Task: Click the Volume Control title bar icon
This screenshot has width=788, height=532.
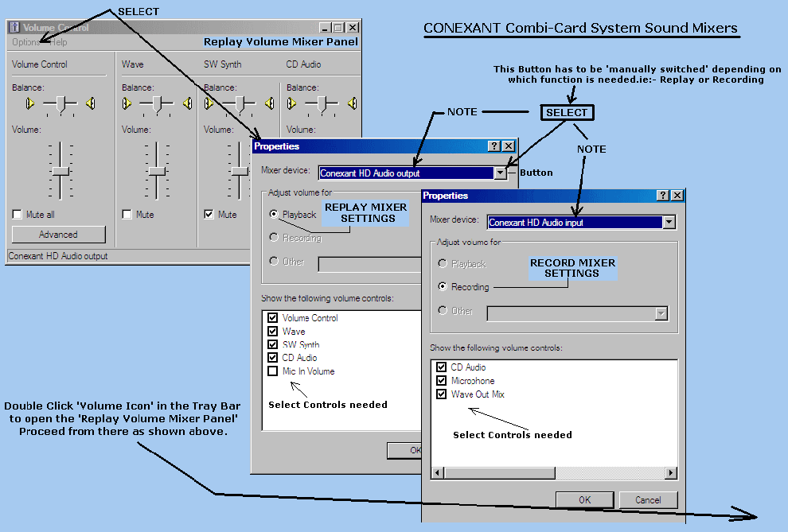Action: click(14, 27)
